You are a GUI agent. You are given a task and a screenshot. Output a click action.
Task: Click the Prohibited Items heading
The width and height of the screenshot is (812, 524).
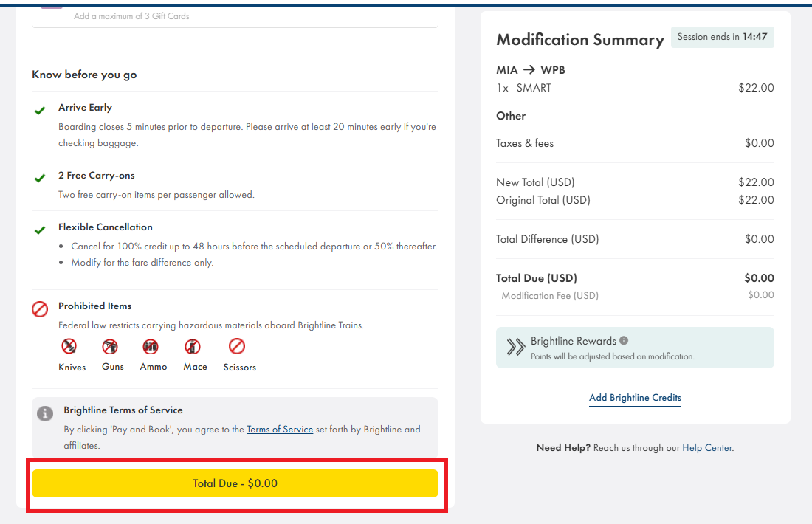click(94, 306)
